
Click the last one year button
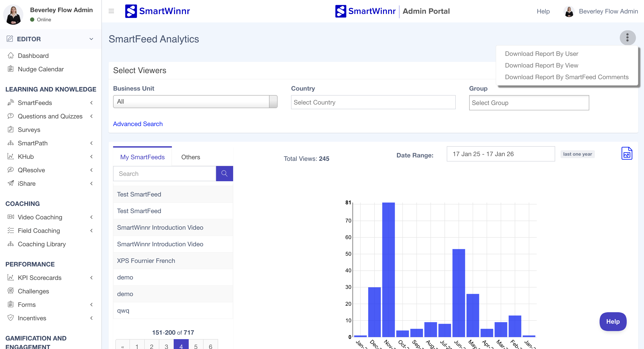[x=577, y=154]
